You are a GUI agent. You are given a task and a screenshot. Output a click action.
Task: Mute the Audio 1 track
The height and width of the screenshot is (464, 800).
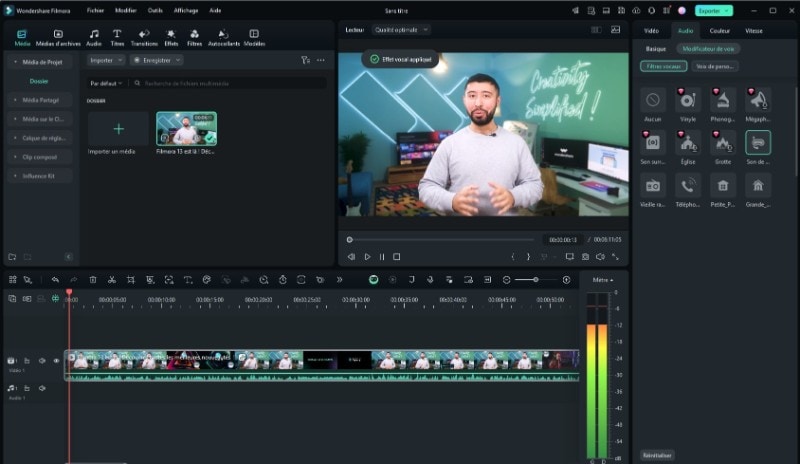tap(42, 388)
